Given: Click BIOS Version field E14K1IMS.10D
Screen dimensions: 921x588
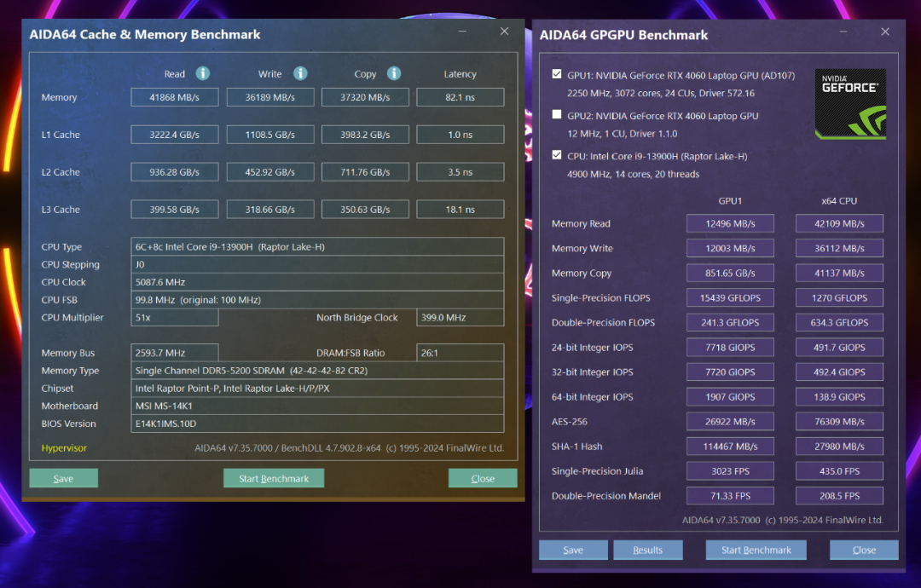Looking at the screenshot, I should click(317, 423).
